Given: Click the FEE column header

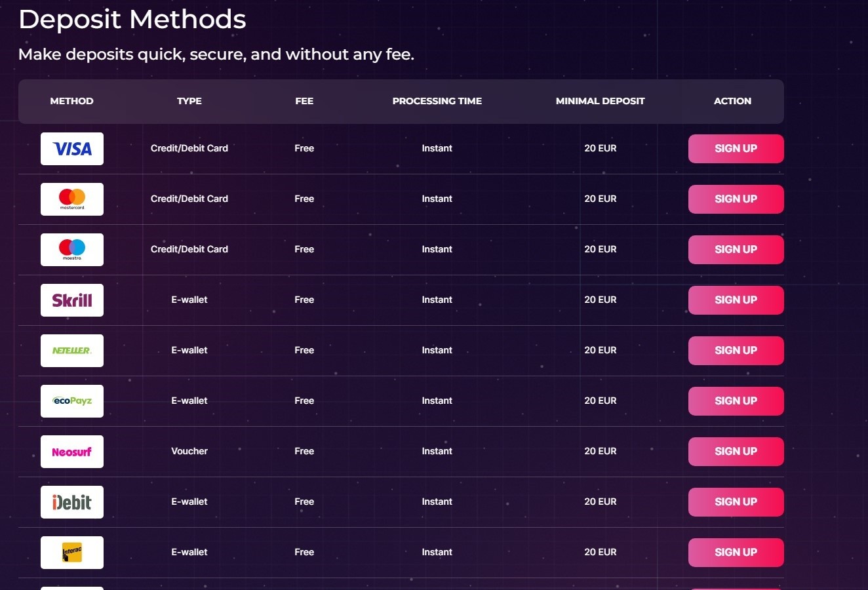Looking at the screenshot, I should click(x=304, y=101).
